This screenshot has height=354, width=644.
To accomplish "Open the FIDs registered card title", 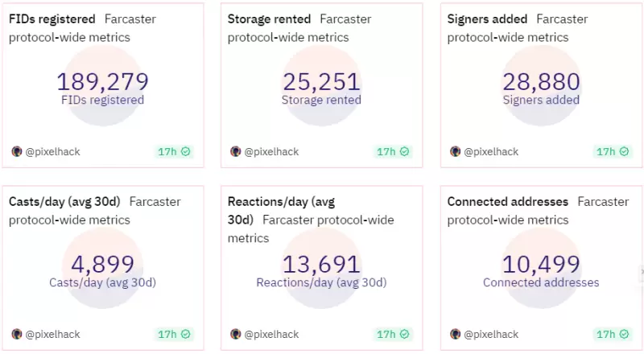I will 52,19.
